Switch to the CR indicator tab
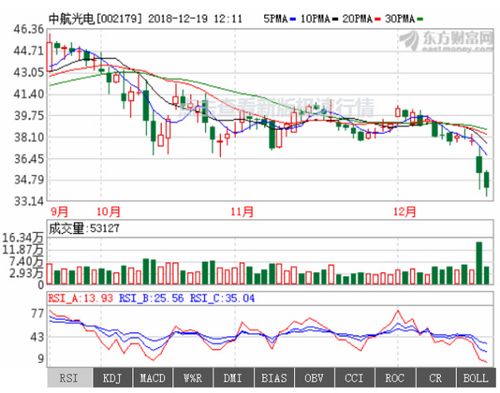This screenshot has width=500, height=393. [x=435, y=378]
